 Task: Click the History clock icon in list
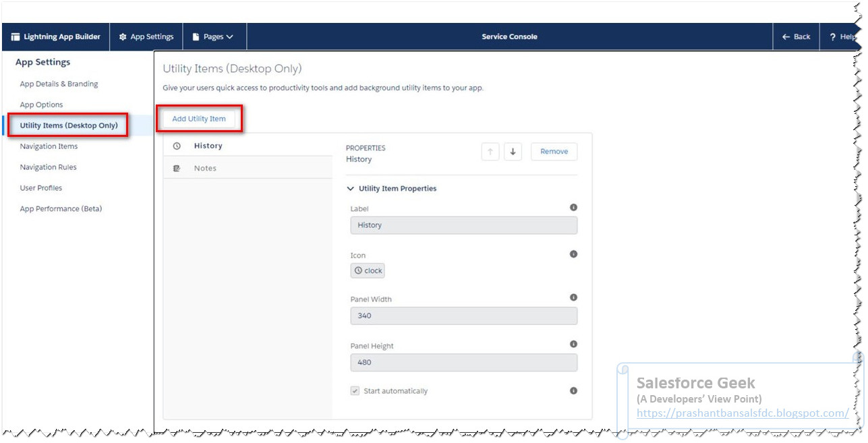click(x=177, y=146)
